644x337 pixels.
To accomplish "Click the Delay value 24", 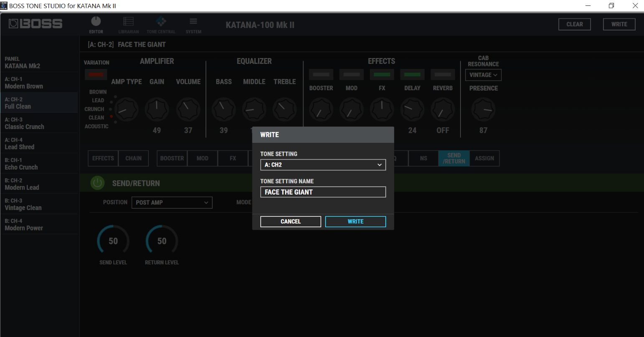I will click(x=412, y=130).
